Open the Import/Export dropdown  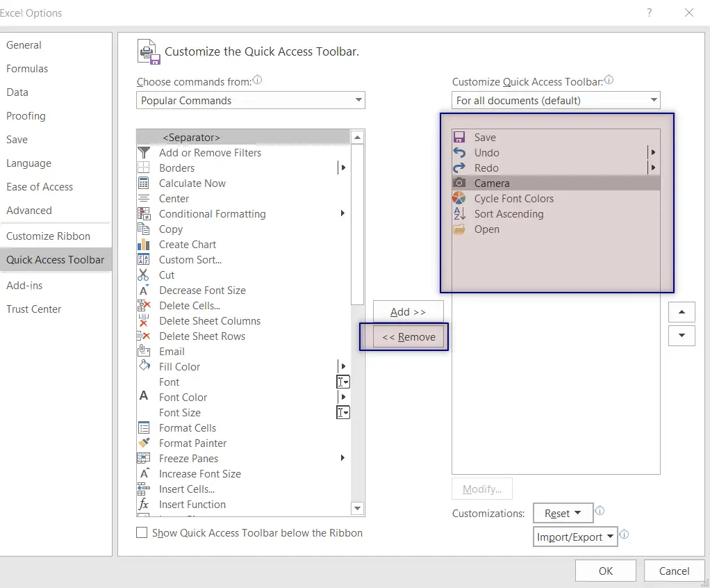[x=575, y=537]
